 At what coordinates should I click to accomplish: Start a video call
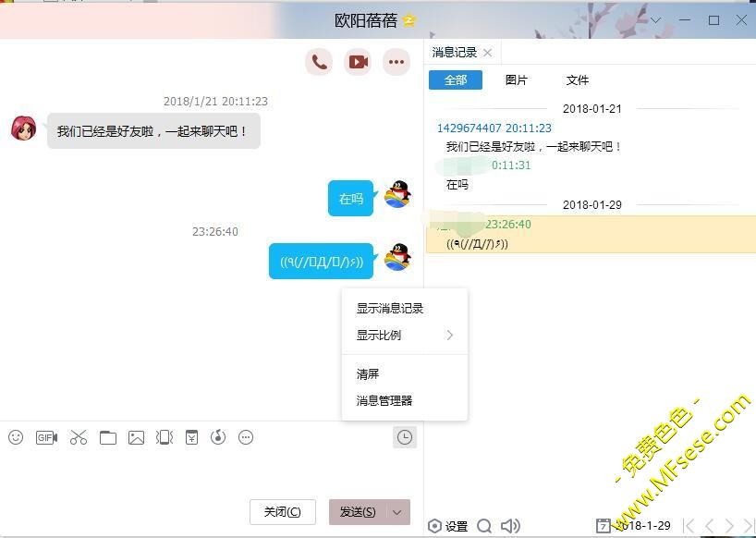pos(358,62)
